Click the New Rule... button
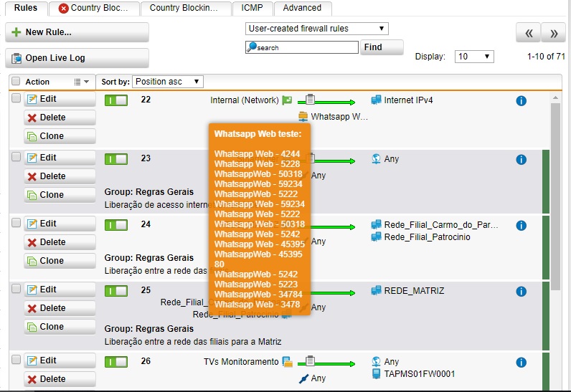The width and height of the screenshot is (571, 392). (x=77, y=32)
